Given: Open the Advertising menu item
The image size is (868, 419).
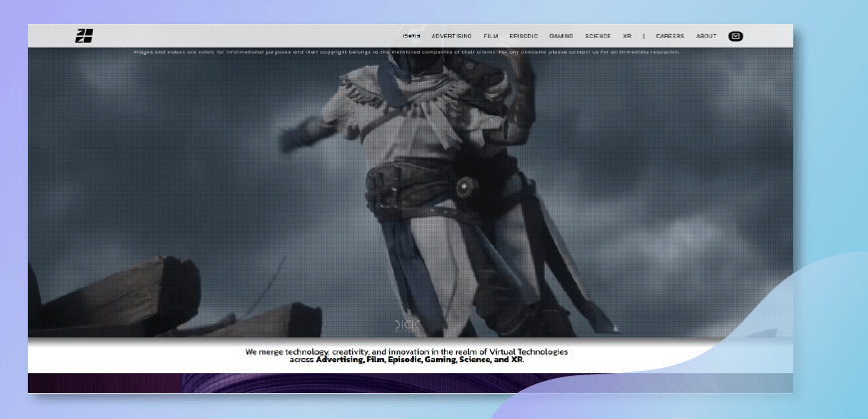Looking at the screenshot, I should point(451,36).
